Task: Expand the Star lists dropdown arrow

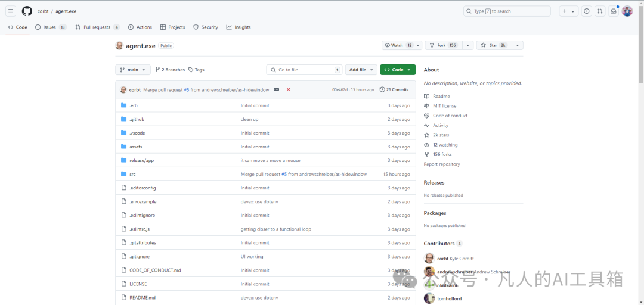Action: 518,45
